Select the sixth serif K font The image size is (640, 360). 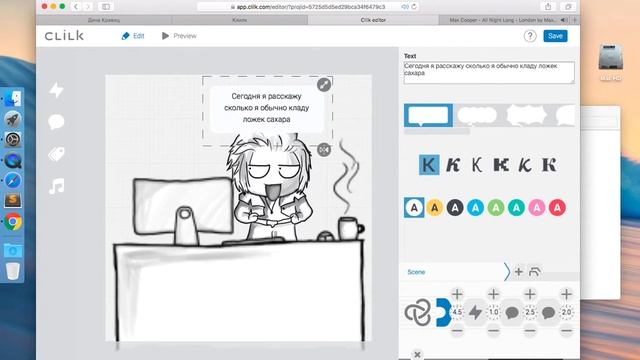pos(549,165)
